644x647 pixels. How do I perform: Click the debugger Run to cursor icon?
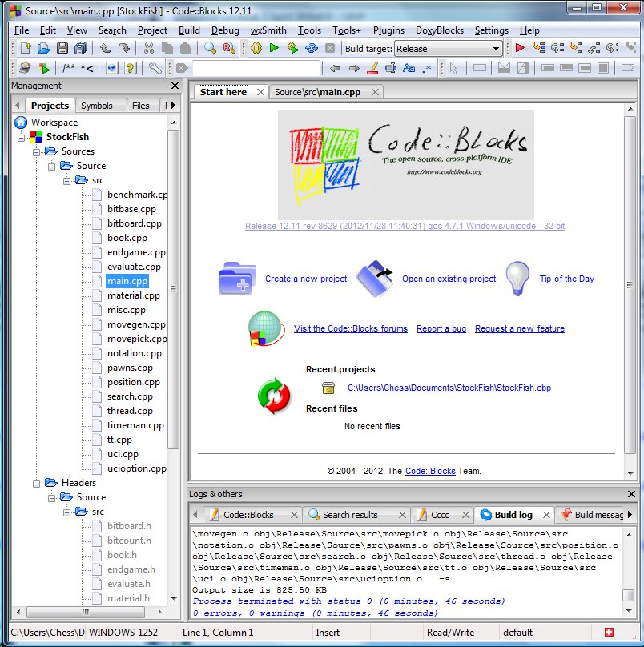(539, 48)
